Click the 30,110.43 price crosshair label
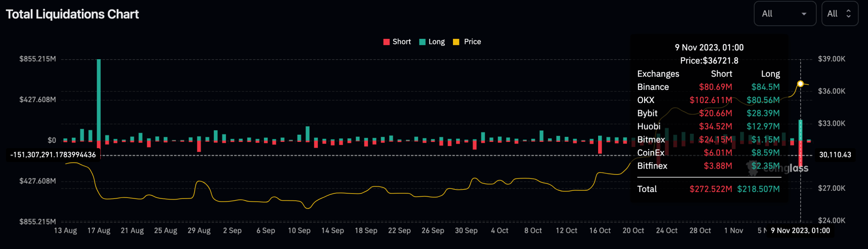868x249 pixels. [835, 155]
